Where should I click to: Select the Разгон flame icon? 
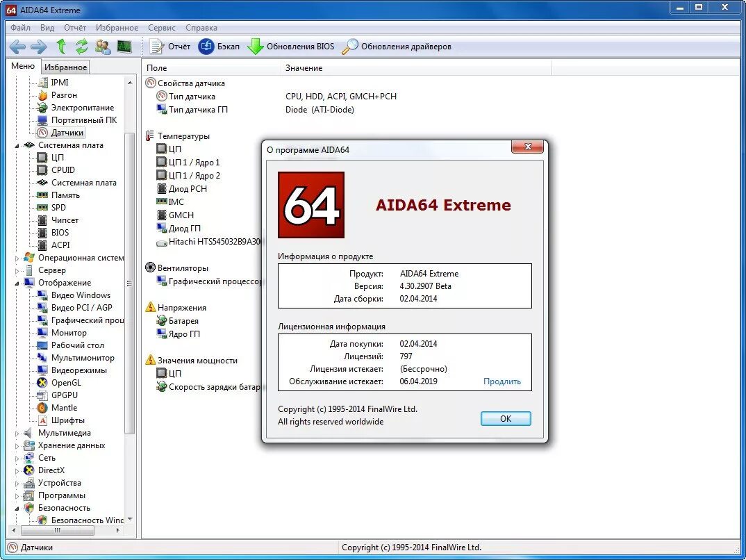point(43,95)
